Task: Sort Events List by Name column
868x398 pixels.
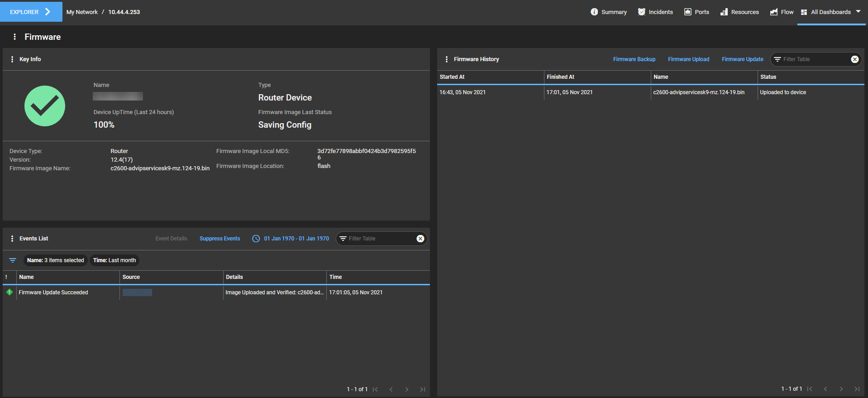Action: (68, 277)
